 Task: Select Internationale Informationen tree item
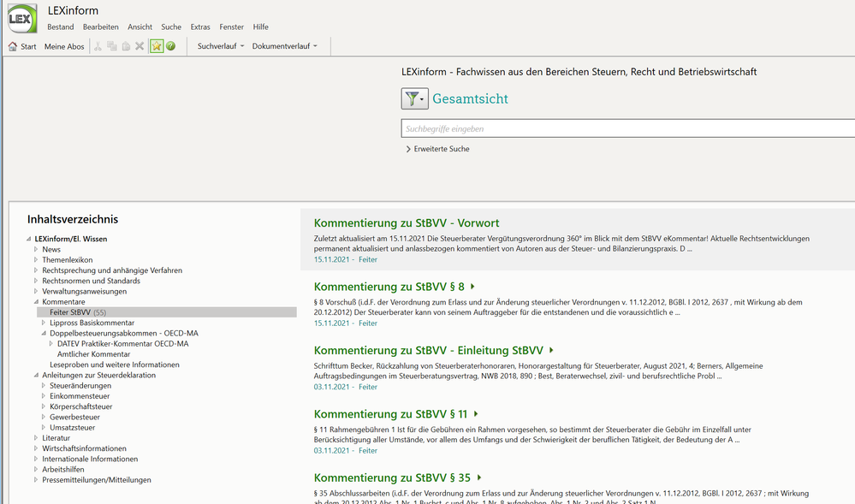[90, 459]
